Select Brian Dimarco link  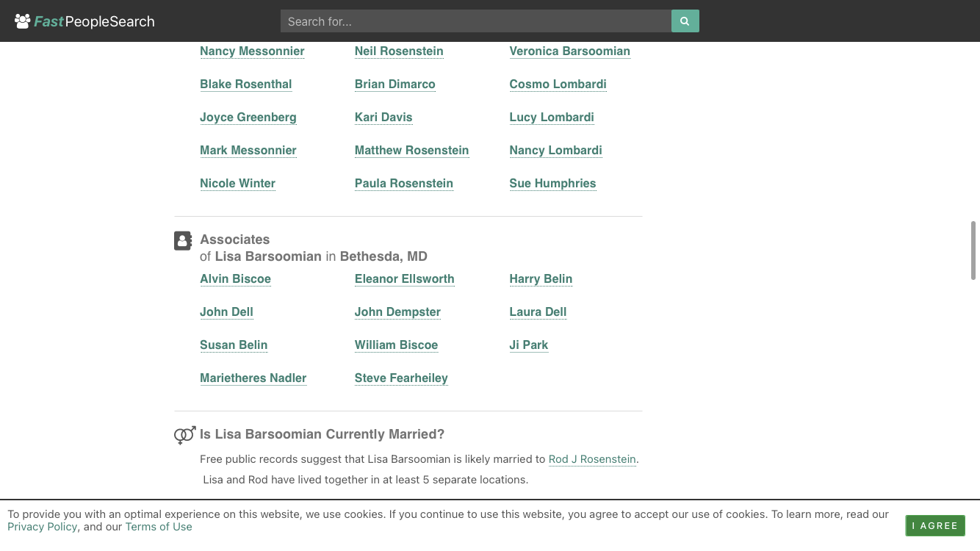[x=395, y=84]
